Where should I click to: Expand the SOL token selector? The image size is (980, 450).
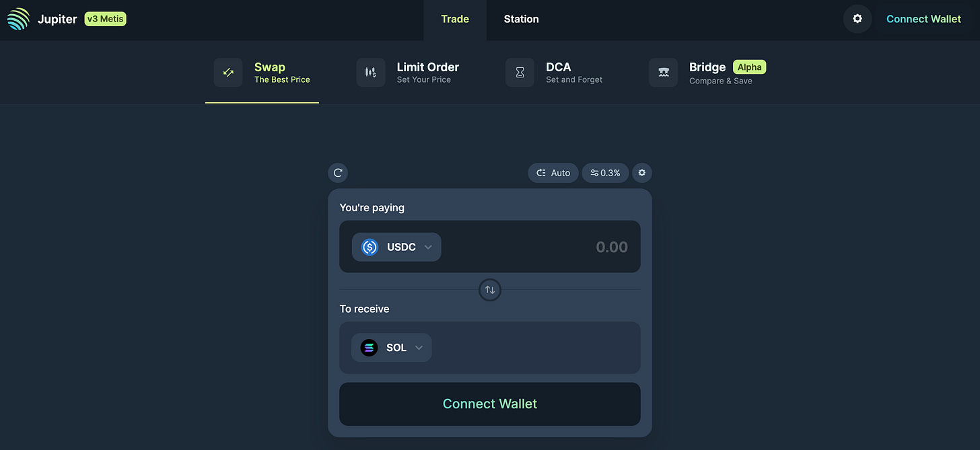point(391,348)
